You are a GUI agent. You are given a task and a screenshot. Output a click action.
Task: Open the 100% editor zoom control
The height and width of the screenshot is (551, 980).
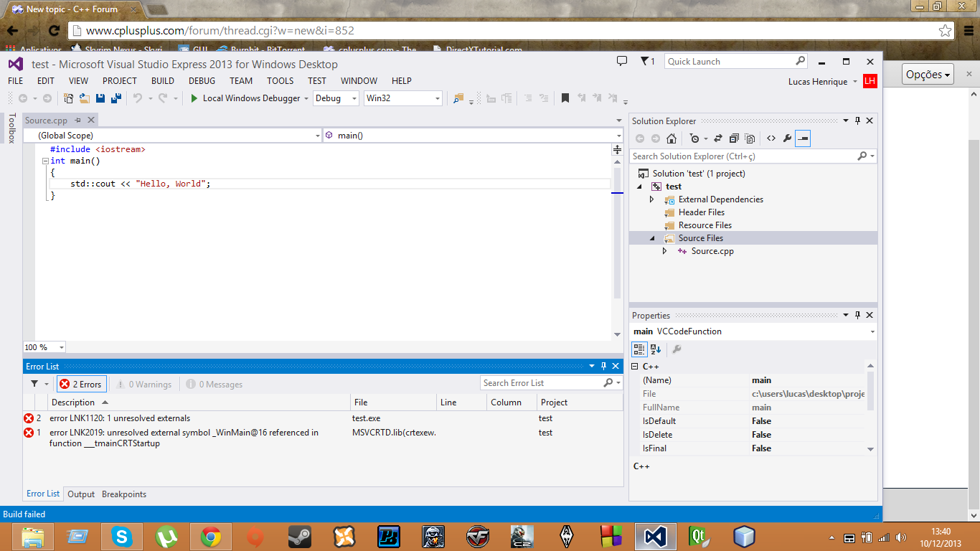coord(43,347)
